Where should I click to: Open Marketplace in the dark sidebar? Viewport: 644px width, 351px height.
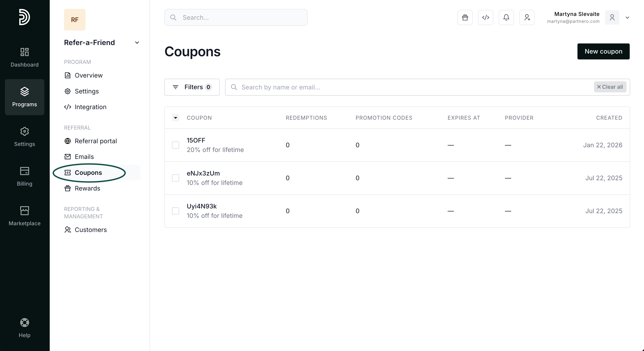pos(24,216)
